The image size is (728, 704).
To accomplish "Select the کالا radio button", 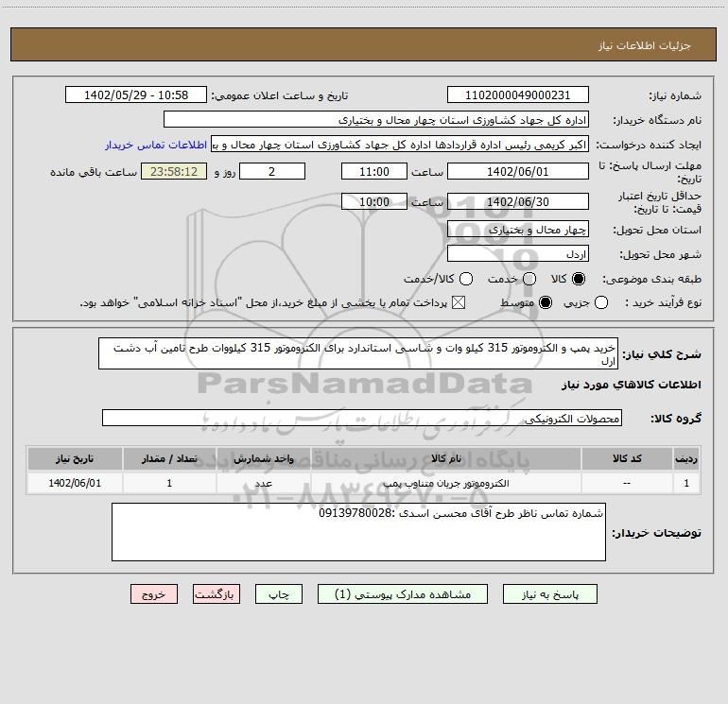I will (x=579, y=279).
